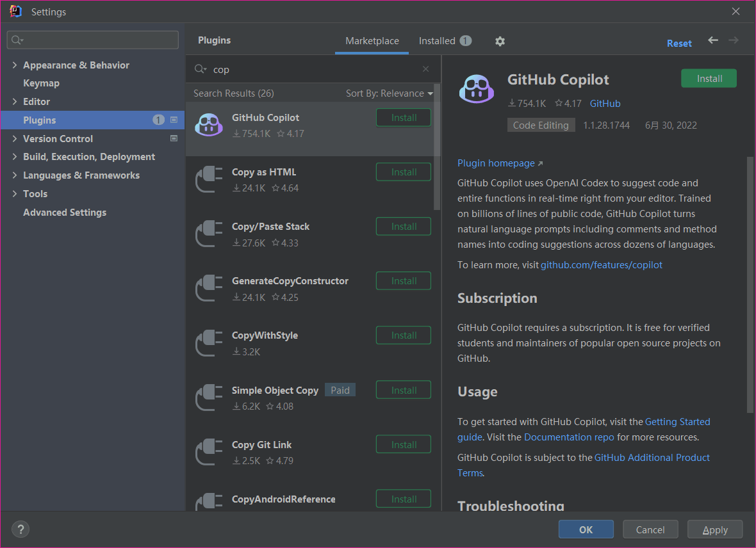Expand Build, Execution, Deployment node
Viewport: 756px width, 548px height.
coord(15,157)
